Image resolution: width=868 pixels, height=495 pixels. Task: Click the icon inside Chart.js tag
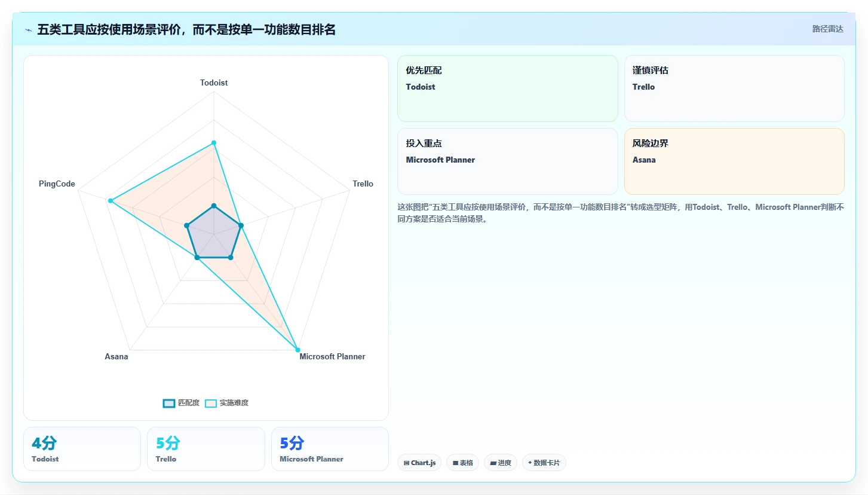pos(406,463)
